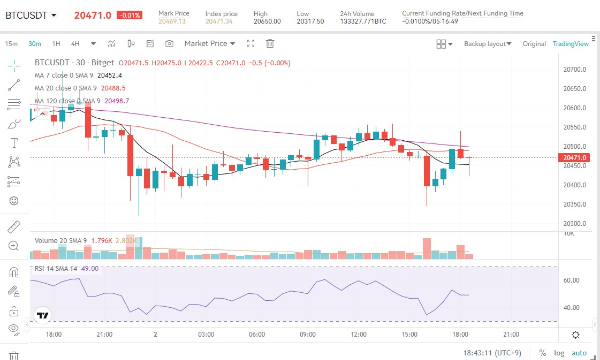Select the 1H timeframe

(56, 44)
